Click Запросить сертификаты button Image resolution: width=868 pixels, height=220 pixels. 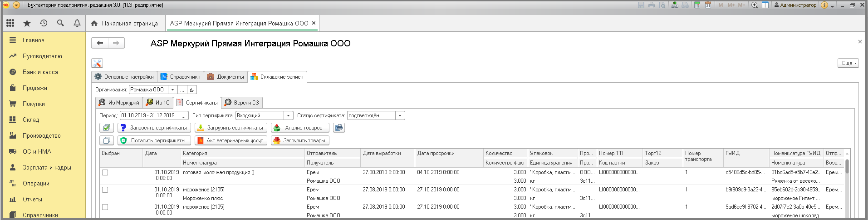[x=154, y=128]
